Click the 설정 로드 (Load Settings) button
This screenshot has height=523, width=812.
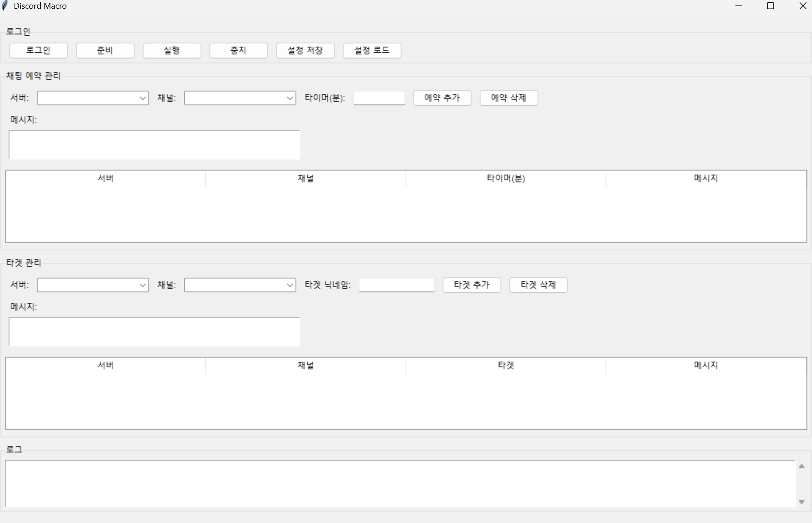372,50
